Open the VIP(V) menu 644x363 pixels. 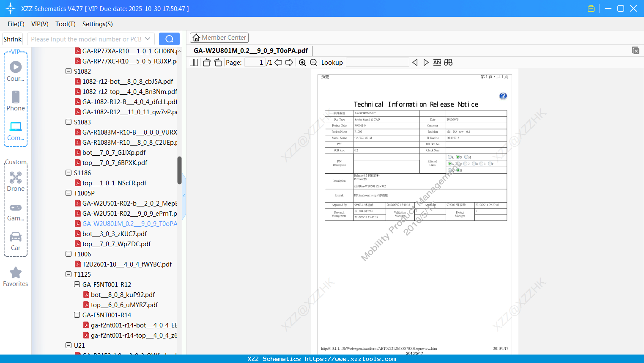(x=40, y=24)
